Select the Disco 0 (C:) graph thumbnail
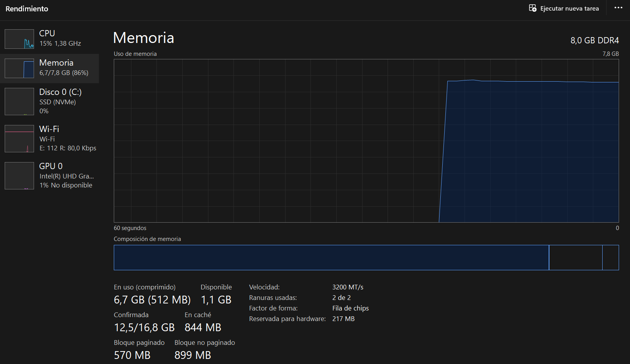This screenshot has width=630, height=364. coord(19,102)
